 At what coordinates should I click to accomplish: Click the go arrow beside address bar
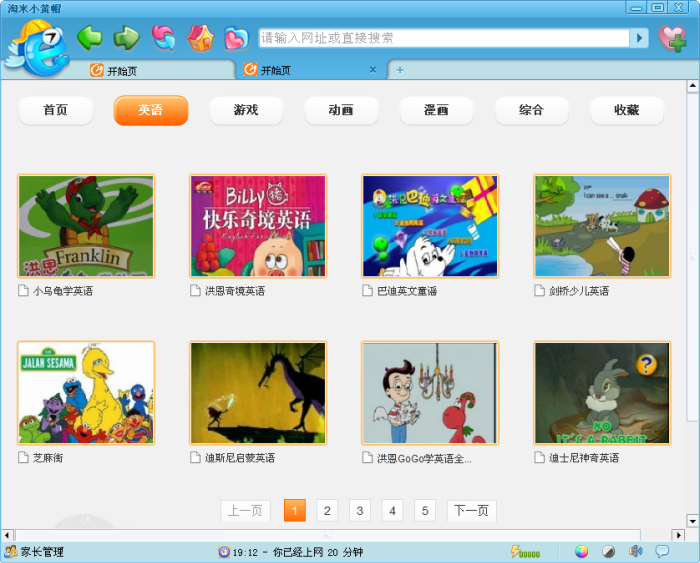tap(639, 38)
